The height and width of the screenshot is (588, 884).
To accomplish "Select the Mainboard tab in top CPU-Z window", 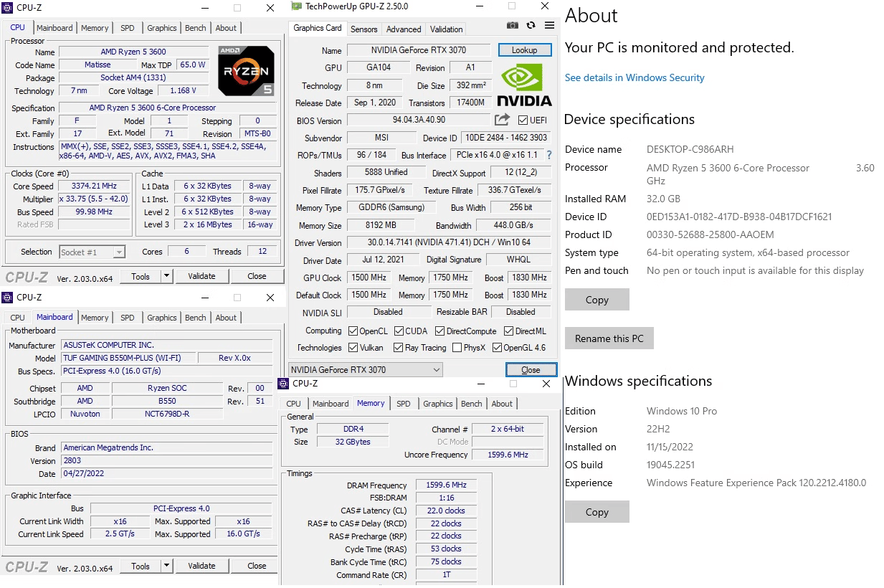I will pyautogui.click(x=54, y=28).
